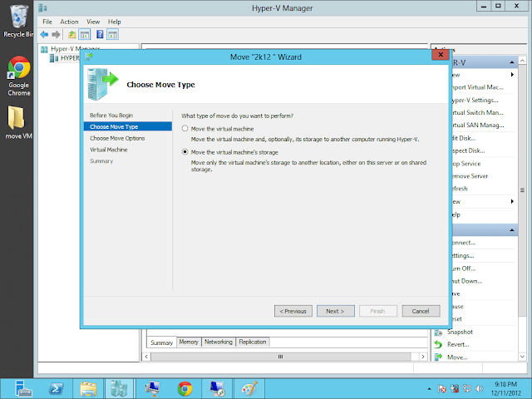
Task: Go to the Before You Begin step
Action: pyautogui.click(x=111, y=115)
